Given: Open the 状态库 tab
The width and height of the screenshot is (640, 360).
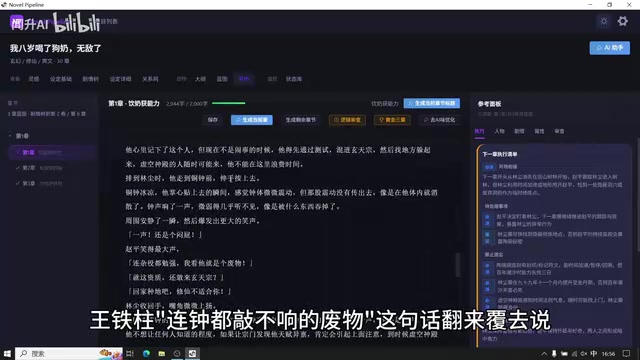Looking at the screenshot, I should pos(294,79).
